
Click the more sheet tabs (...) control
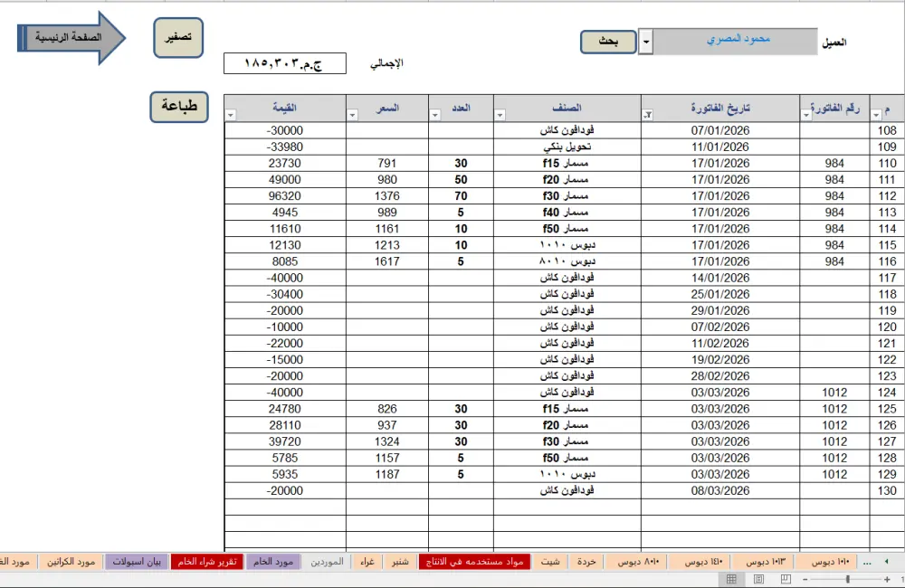coord(867,561)
